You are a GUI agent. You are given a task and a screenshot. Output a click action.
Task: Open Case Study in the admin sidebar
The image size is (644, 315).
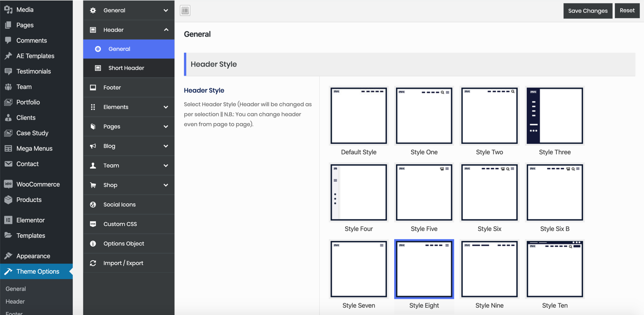[32, 133]
